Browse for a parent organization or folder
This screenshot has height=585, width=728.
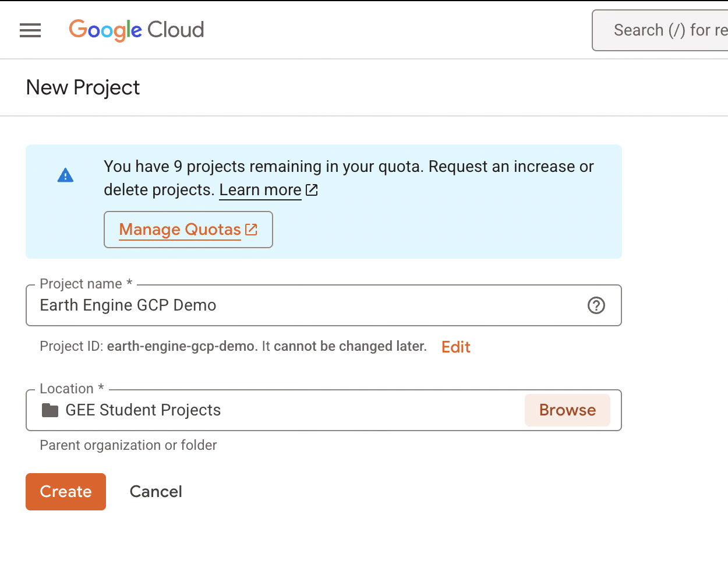[x=567, y=410]
